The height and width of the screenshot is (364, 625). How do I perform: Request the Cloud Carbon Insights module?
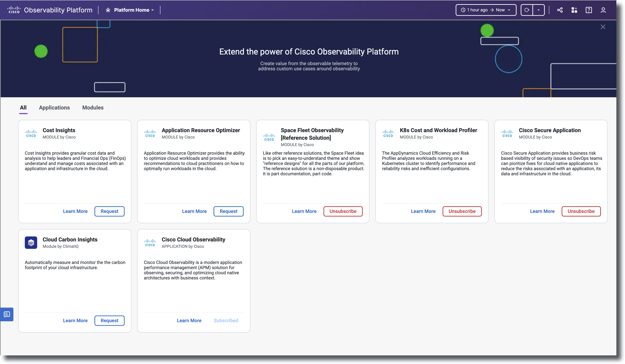(x=109, y=321)
